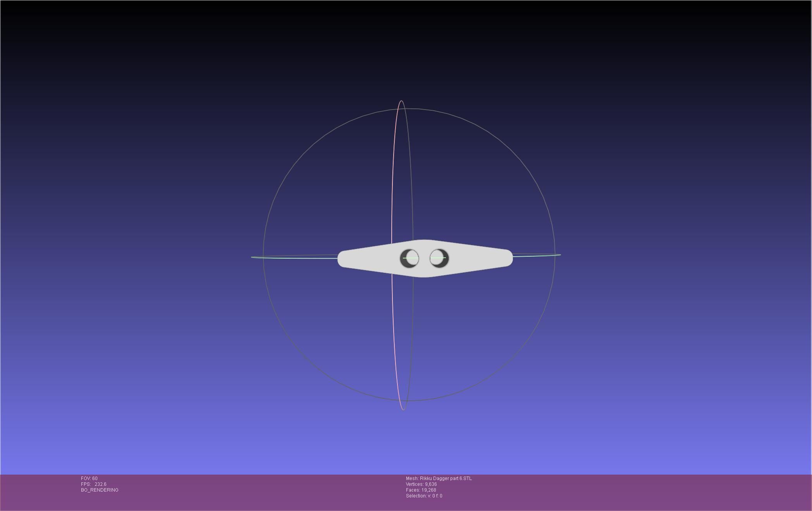The image size is (812, 511).
Task: Click the top of the pink trackball ring
Action: pos(401,101)
